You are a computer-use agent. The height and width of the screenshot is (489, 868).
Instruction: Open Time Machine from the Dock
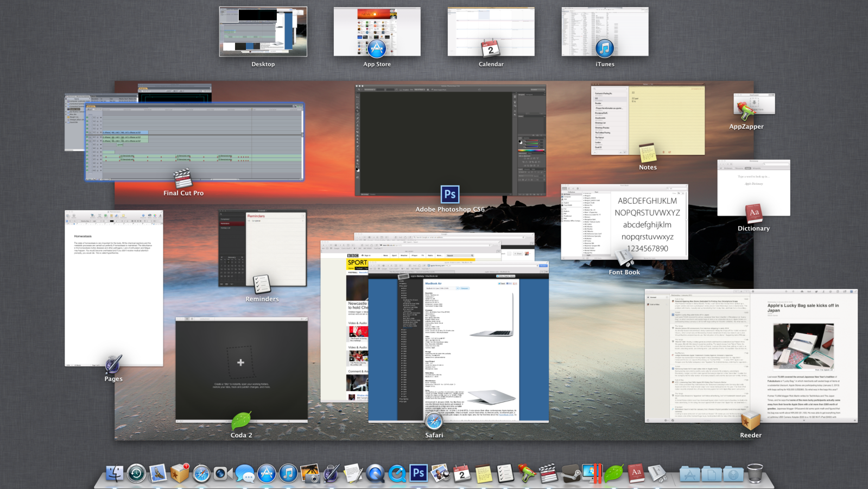[136, 474]
